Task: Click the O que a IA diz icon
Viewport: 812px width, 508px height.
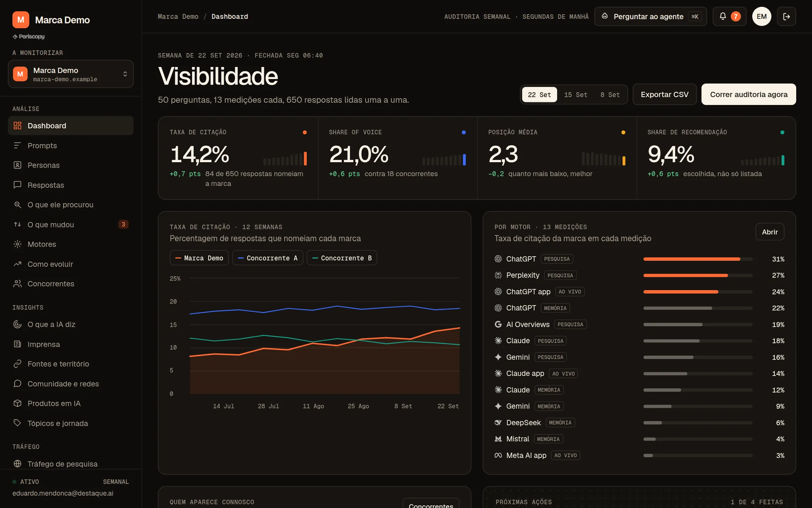Action: pyautogui.click(x=17, y=324)
